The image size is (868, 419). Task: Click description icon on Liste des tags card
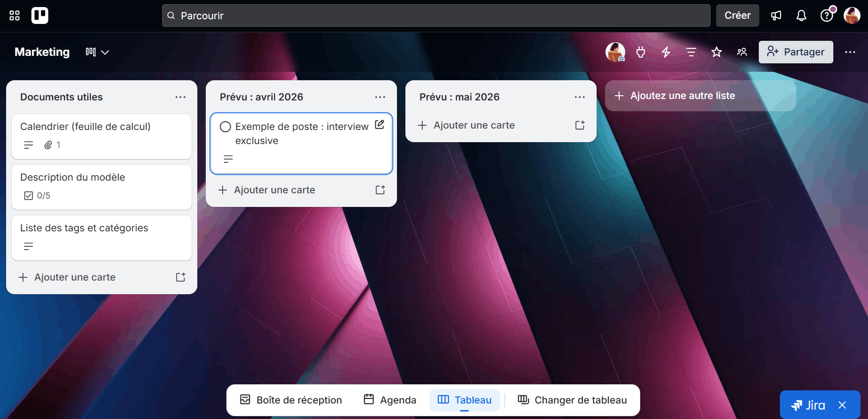click(x=29, y=246)
